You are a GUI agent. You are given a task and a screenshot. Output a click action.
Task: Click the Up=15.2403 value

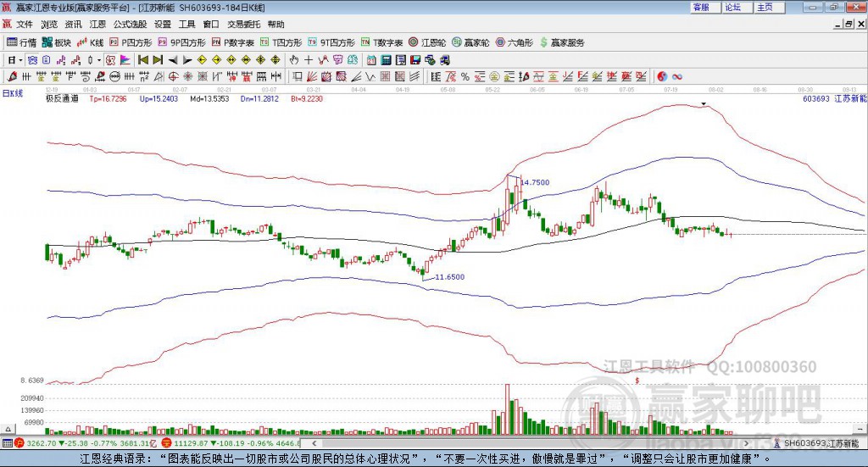click(159, 98)
